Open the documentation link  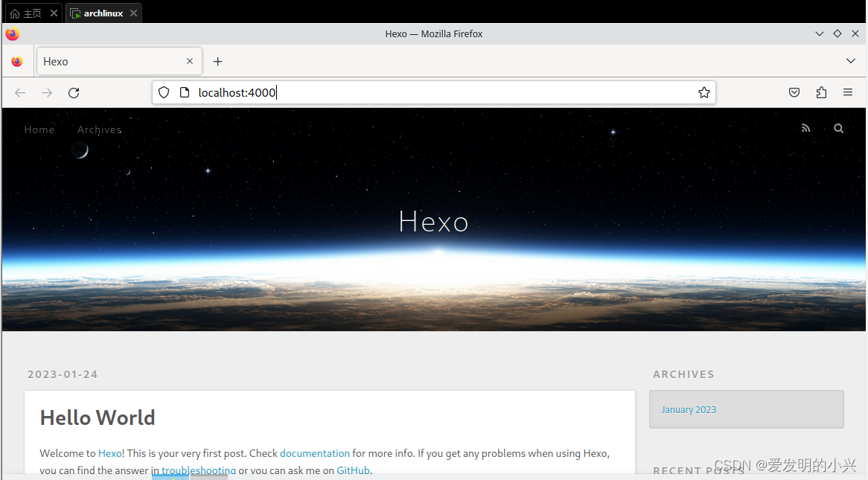tap(314, 453)
